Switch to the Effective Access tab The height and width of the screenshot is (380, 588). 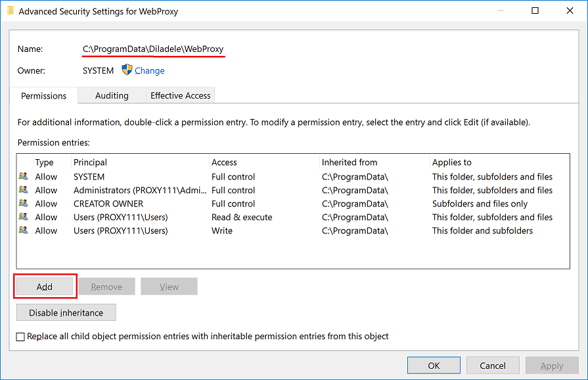(181, 95)
